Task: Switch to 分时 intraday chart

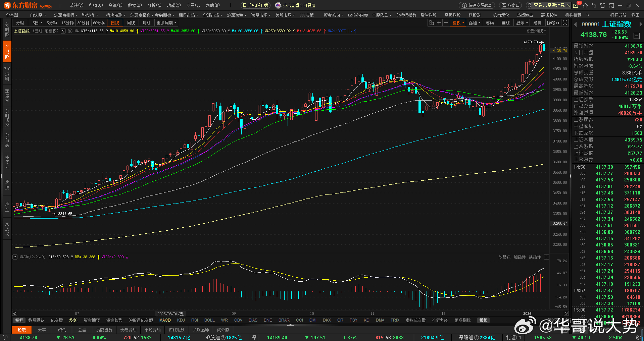Action: click(x=20, y=23)
